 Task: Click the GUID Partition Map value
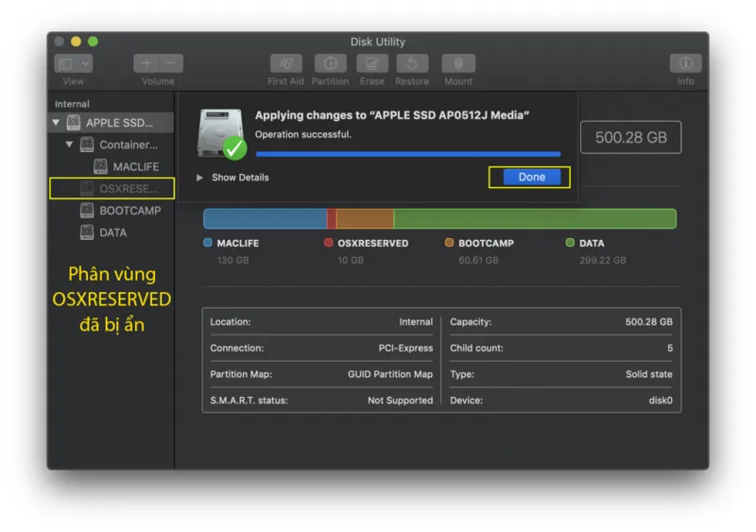[x=390, y=374]
